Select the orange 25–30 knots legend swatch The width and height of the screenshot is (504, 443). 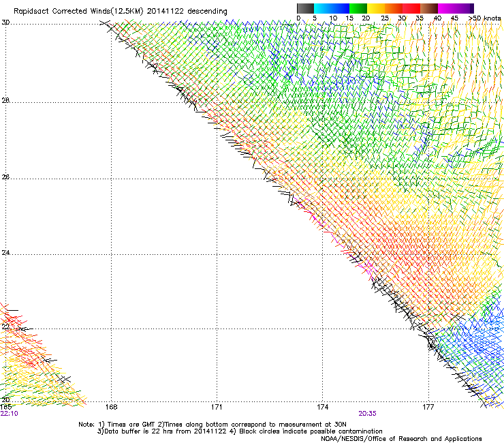click(x=394, y=8)
